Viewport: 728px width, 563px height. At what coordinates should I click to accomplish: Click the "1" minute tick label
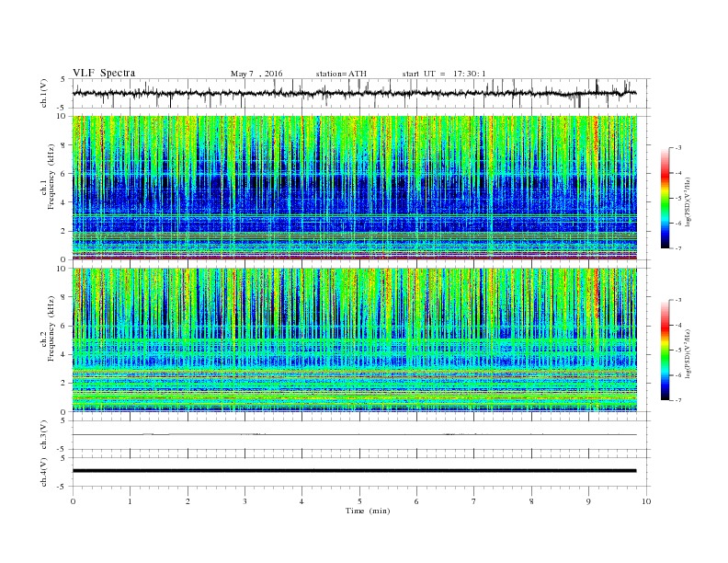(x=130, y=501)
